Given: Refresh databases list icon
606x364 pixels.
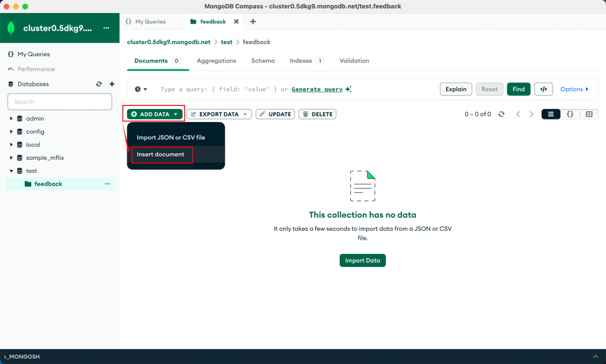Looking at the screenshot, I should 99,84.
